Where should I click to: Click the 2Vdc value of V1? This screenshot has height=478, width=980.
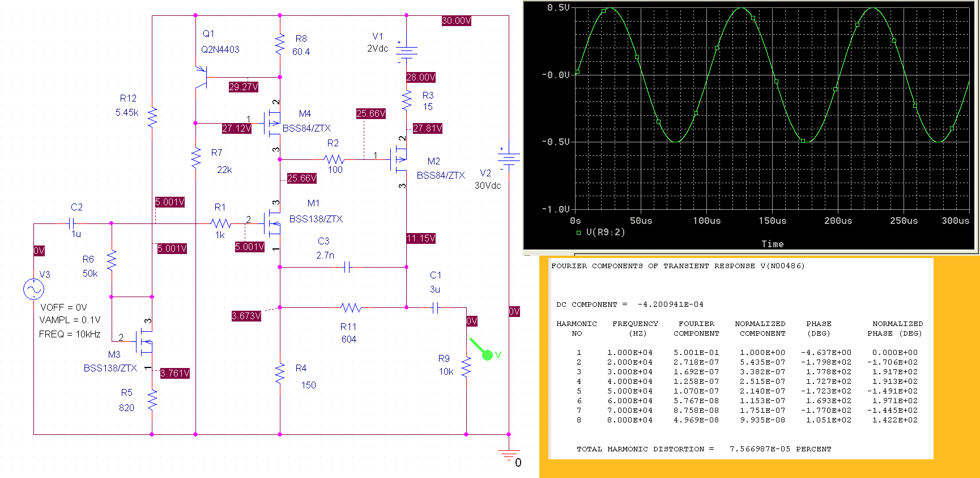(378, 49)
